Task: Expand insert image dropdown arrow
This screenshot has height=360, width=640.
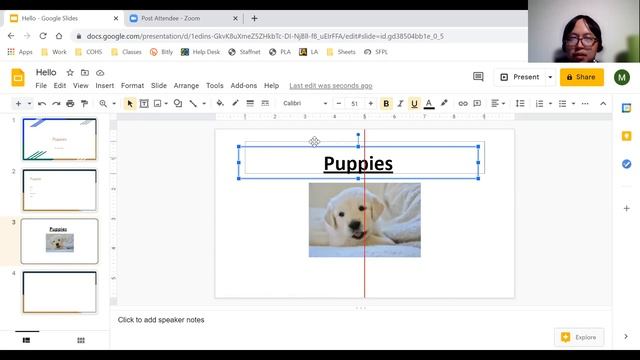Action: (x=166, y=104)
